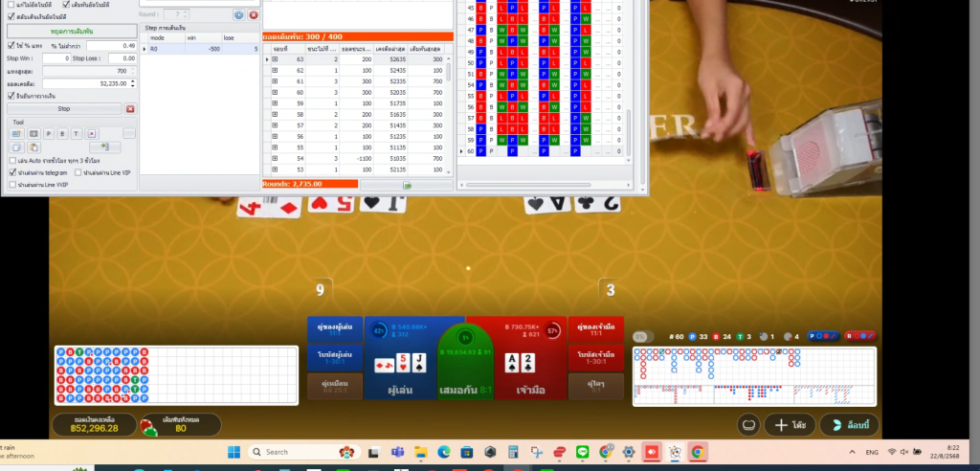Screen dimensions: 980x471
Task: Click the Lobby button
Action: click(x=849, y=425)
